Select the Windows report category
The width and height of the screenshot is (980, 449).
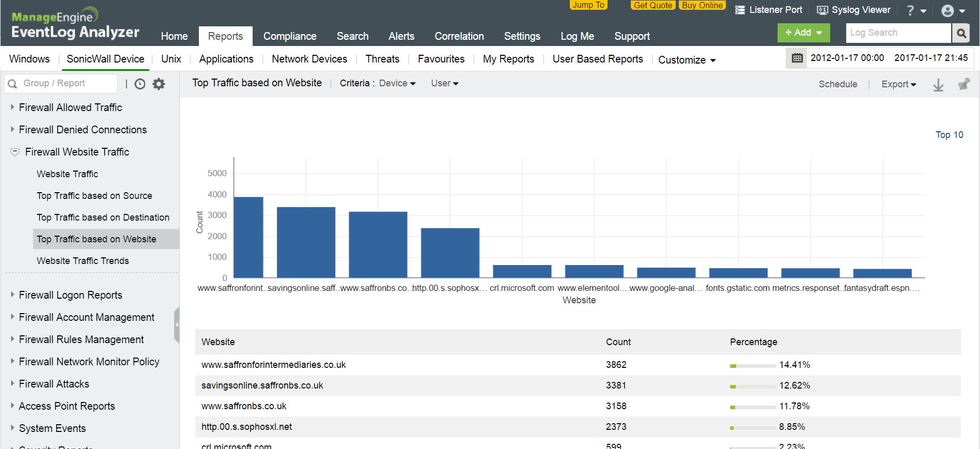pyautogui.click(x=29, y=59)
